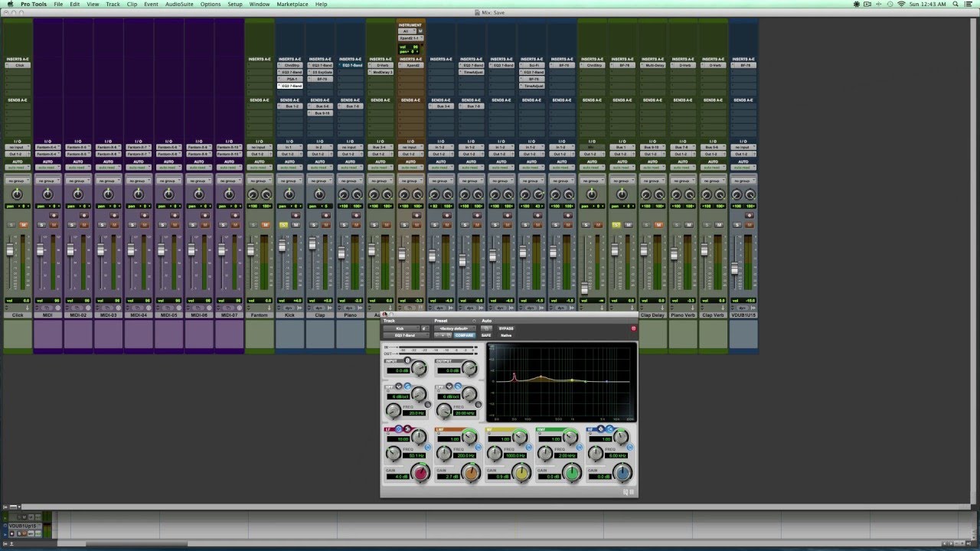980x551 pixels.
Task: Toggle the MF band IN button
Action: coord(529,447)
